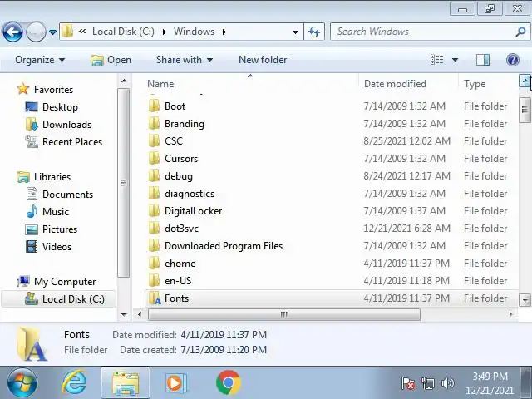Click file list vertical scroll up arrow
The image size is (532, 399).
(x=525, y=81)
